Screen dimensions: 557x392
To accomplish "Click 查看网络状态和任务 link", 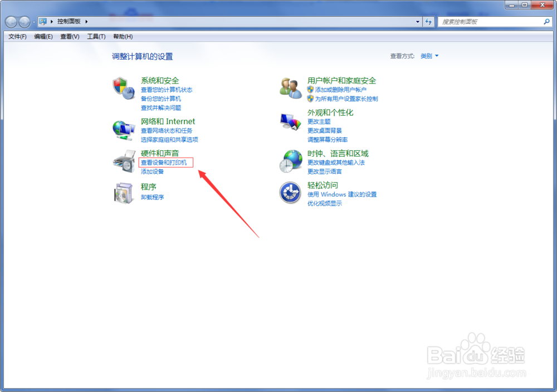I will click(x=167, y=131).
